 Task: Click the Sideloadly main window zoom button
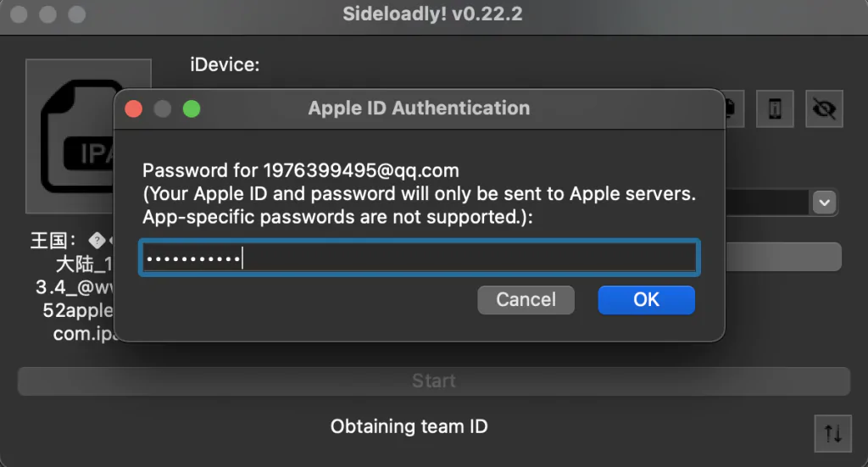(77, 14)
